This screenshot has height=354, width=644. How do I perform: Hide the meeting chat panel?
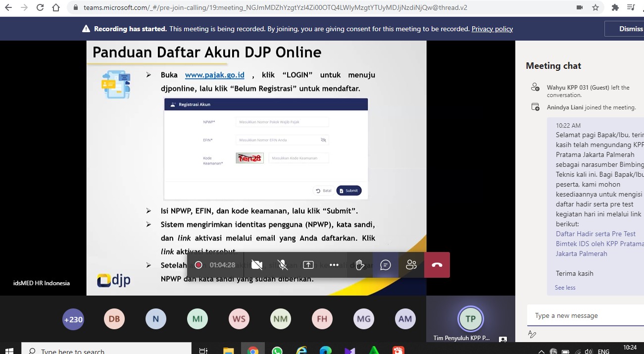pyautogui.click(x=386, y=265)
